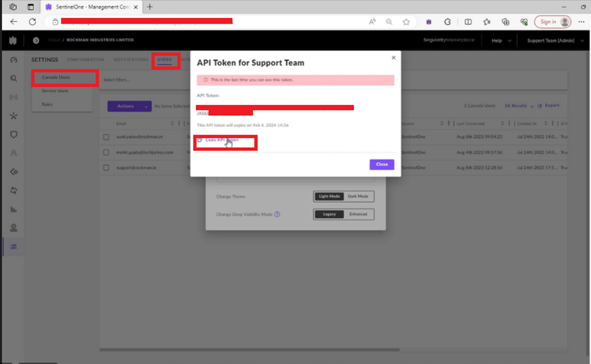Click the Zoom magnifier icon in address bar
Image resolution: width=591 pixels, height=364 pixels.
click(389, 22)
